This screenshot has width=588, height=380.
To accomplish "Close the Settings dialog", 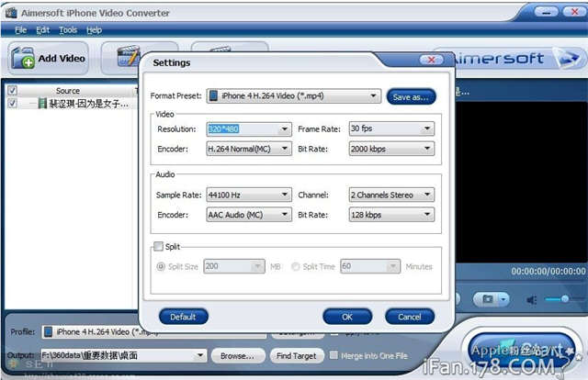I will pos(431,61).
